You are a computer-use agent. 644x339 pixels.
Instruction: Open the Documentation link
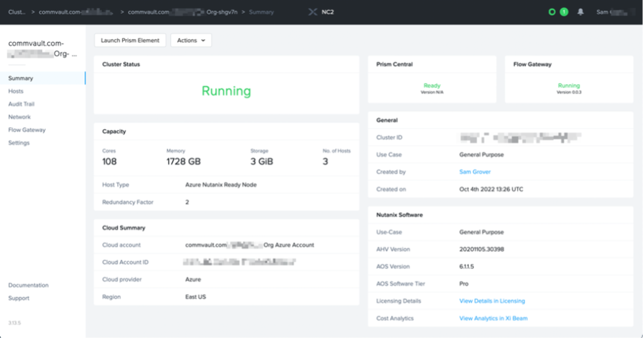click(28, 285)
